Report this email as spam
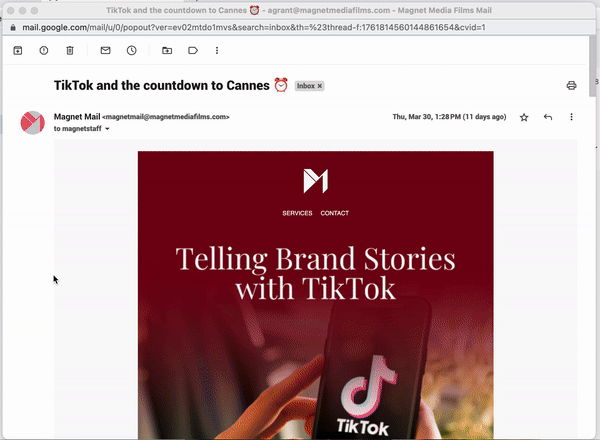 [44, 50]
